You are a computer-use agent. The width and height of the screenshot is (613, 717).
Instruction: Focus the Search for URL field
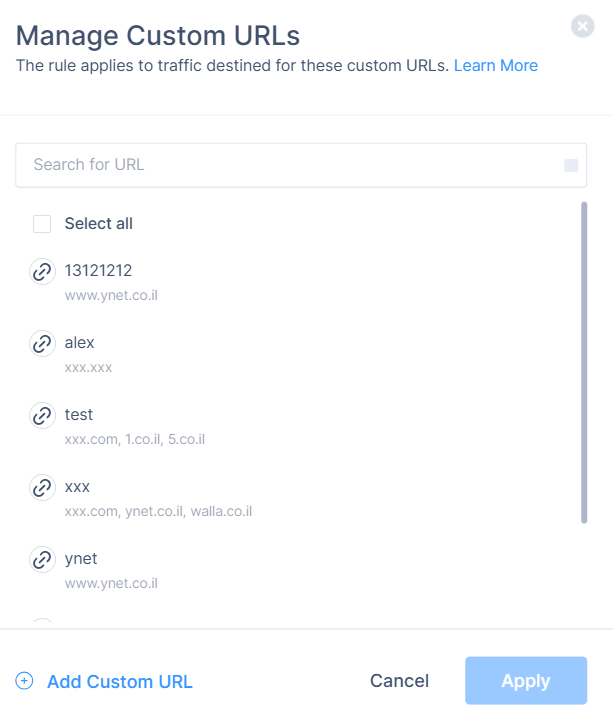tap(290, 165)
